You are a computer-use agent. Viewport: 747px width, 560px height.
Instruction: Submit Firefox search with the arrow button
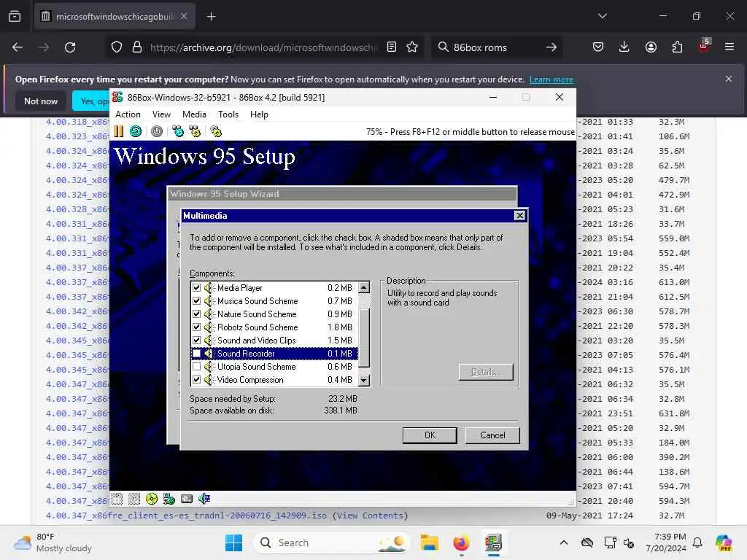pyautogui.click(x=551, y=47)
